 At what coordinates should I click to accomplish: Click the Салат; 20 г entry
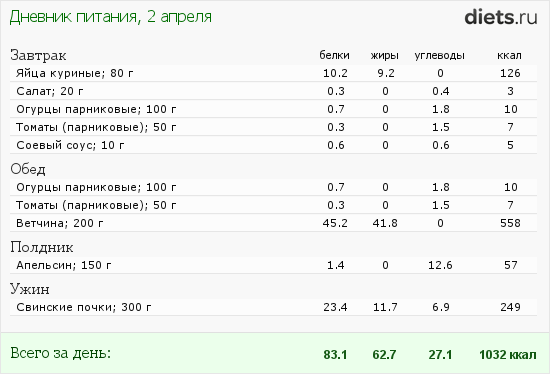point(273,91)
